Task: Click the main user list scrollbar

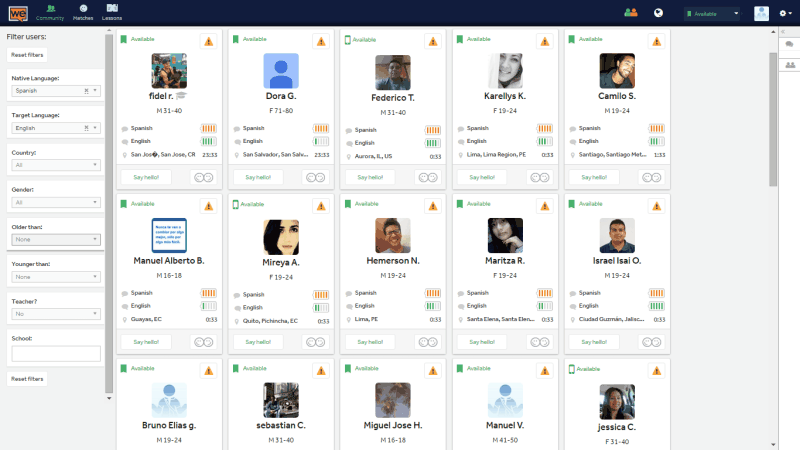Action: tap(773, 119)
